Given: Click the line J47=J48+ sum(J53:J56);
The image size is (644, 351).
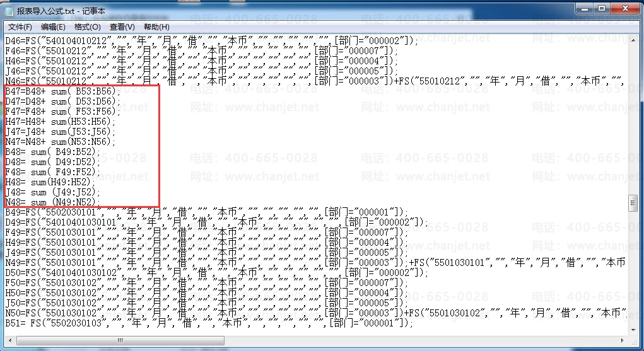Looking at the screenshot, I should (x=61, y=131).
